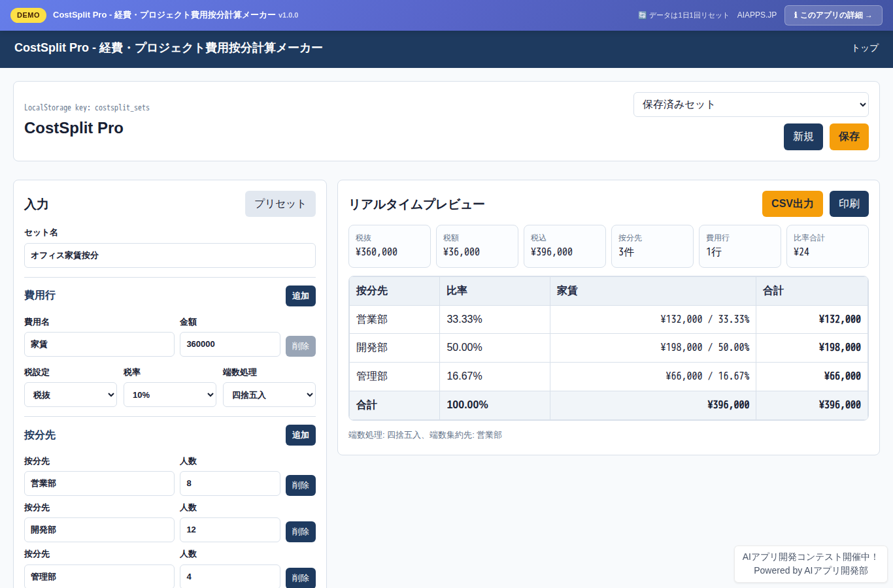Add a new 按分先 entry
The height and width of the screenshot is (588, 893).
[301, 435]
